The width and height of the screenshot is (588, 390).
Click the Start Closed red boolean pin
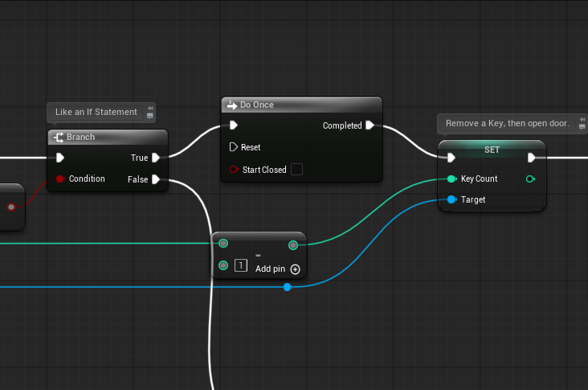coord(234,170)
